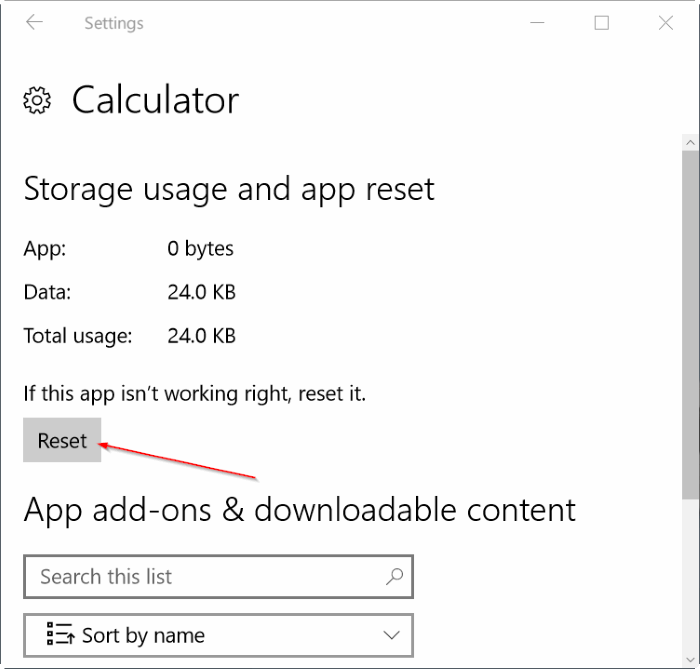The width and height of the screenshot is (700, 669).
Task: Click the Total usage '24.0 KB' value
Action: click(x=201, y=336)
